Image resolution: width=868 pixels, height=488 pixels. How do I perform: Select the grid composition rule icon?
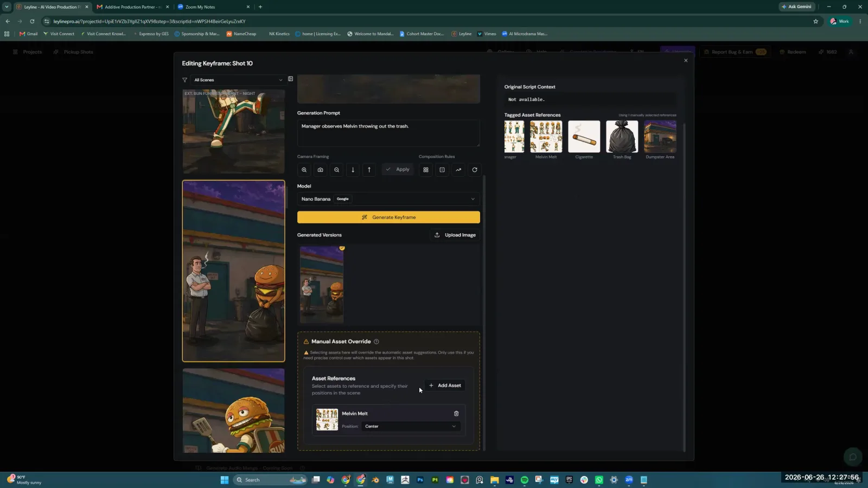[x=426, y=170]
